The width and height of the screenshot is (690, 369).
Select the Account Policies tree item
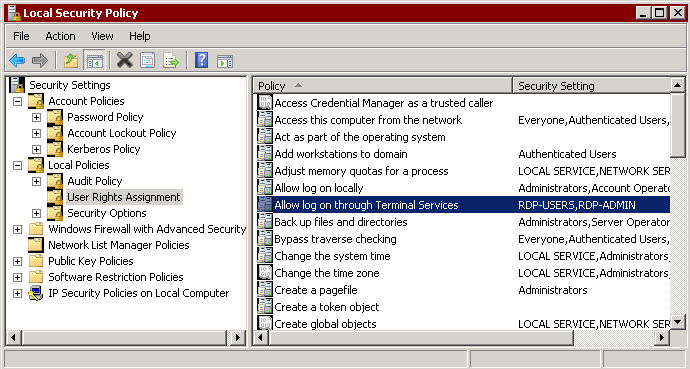coord(86,101)
